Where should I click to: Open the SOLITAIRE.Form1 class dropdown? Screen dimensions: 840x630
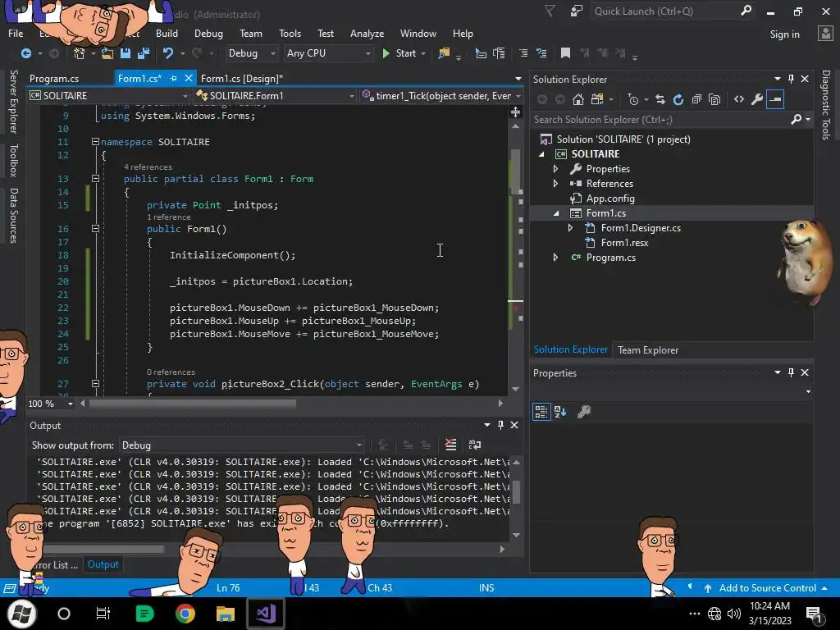tap(276, 95)
